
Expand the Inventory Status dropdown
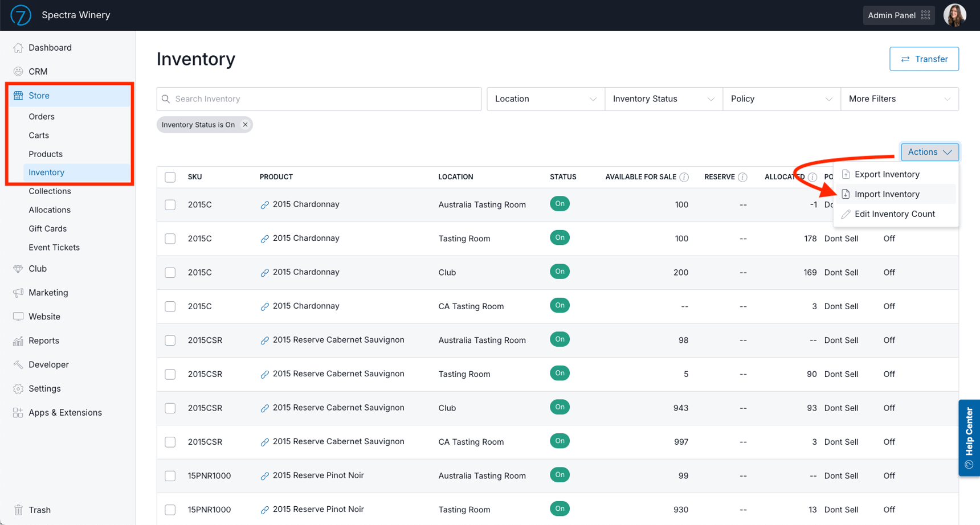coord(663,99)
